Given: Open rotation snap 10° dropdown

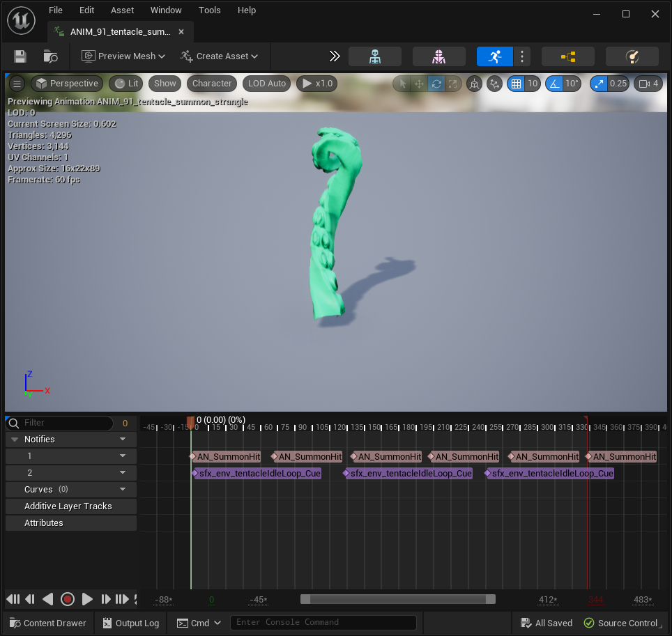Looking at the screenshot, I should (x=572, y=84).
